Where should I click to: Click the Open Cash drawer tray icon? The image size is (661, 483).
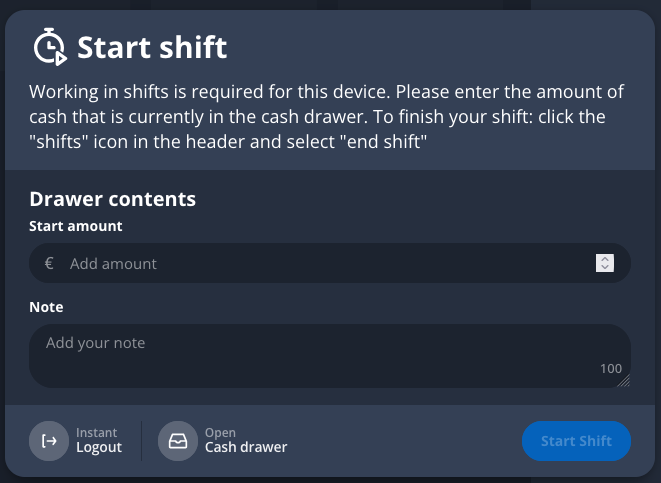click(178, 441)
